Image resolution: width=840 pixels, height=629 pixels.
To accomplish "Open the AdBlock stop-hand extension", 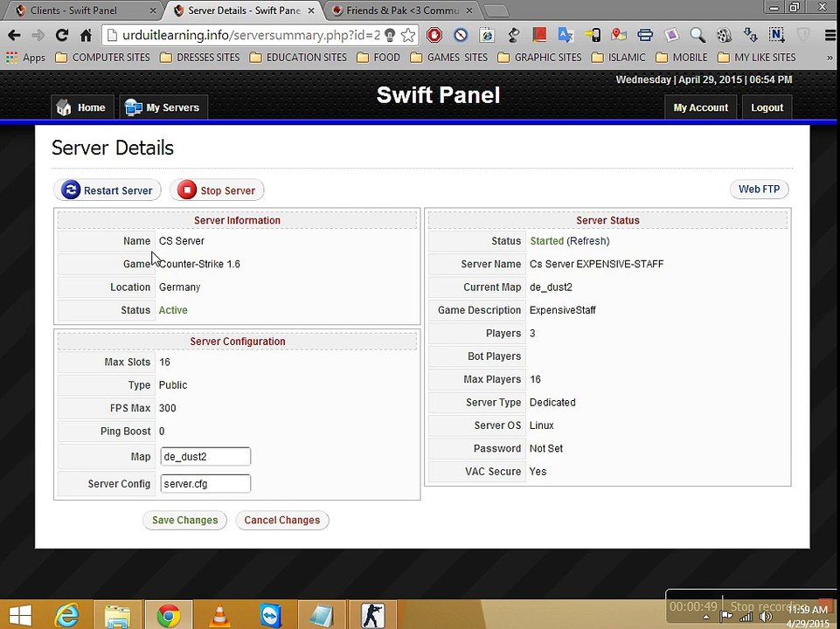I will (434, 35).
